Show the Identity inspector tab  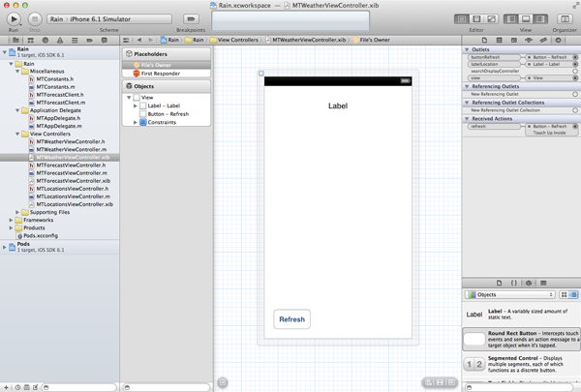point(514,40)
